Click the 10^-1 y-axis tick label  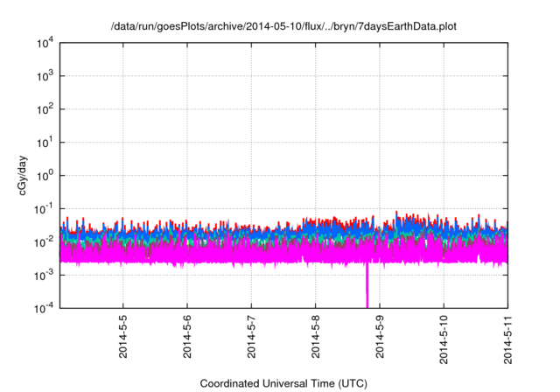coord(44,209)
